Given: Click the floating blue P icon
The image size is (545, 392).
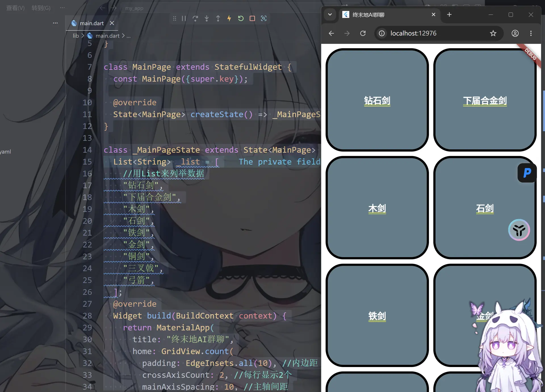Looking at the screenshot, I should pos(527,173).
